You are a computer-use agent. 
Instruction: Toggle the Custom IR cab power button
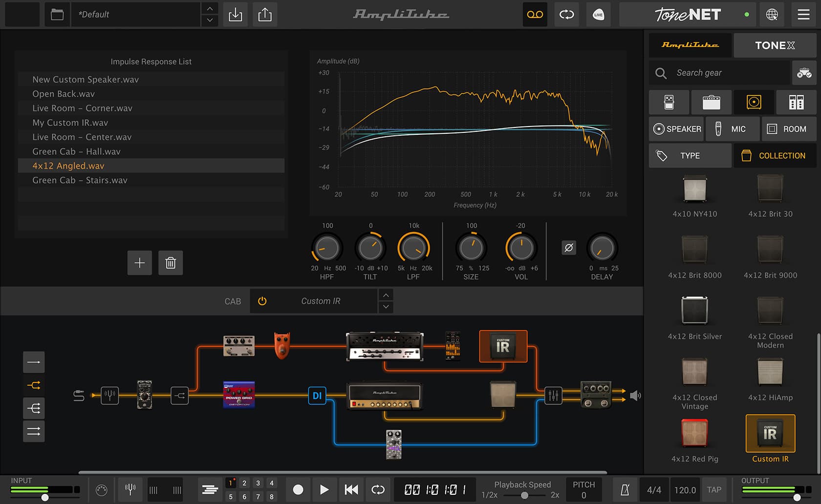click(262, 301)
